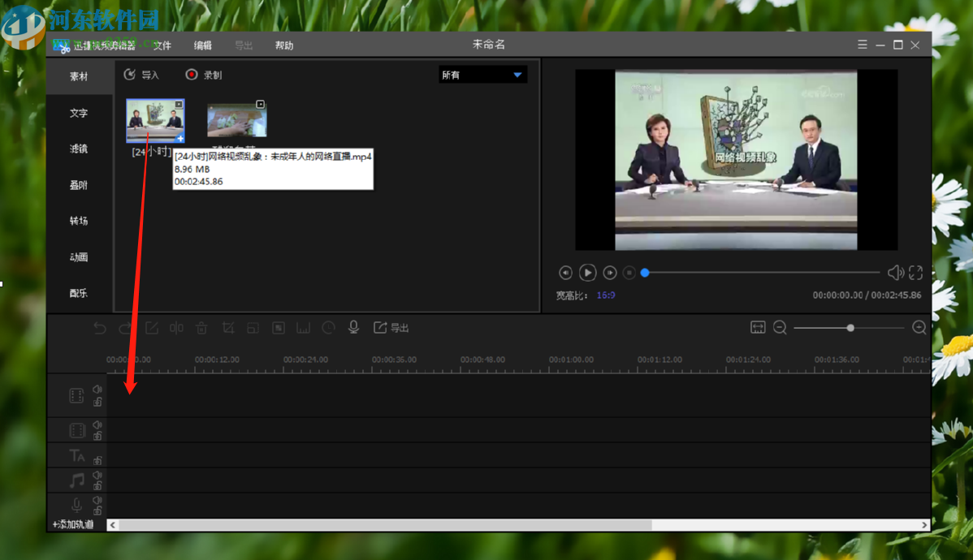The image size is (973, 560).
Task: Click the zoom in magnifier on timeline
Action: (x=919, y=328)
